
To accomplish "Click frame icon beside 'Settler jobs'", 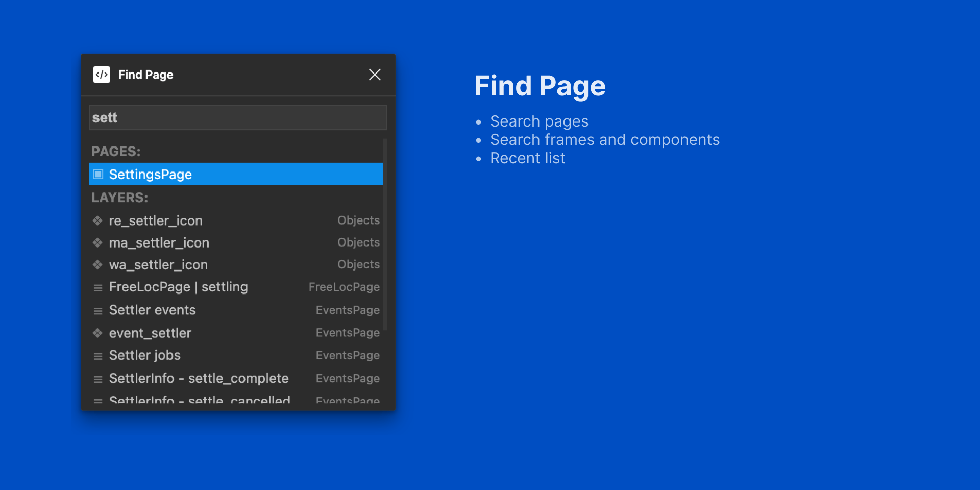I will [98, 356].
